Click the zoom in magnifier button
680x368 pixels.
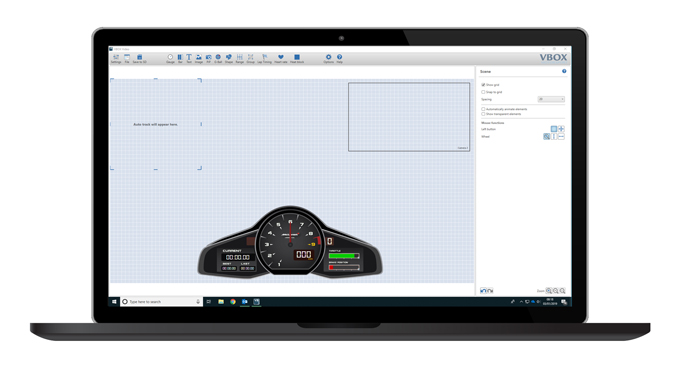click(x=549, y=291)
